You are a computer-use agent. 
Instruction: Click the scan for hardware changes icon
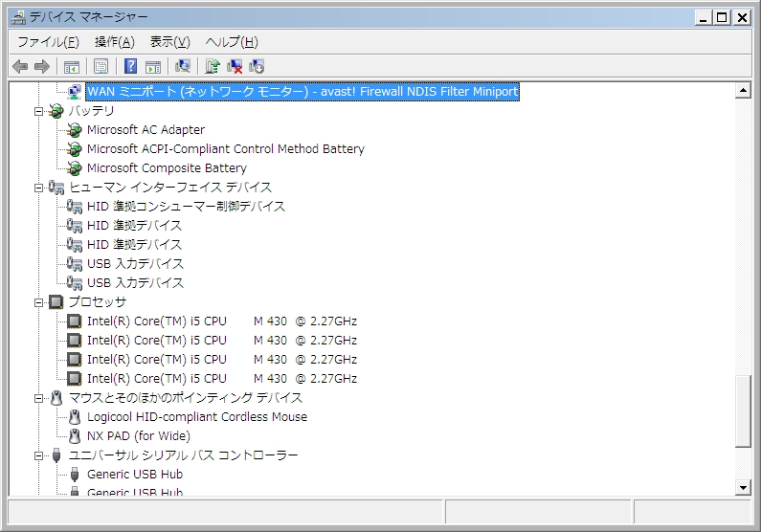183,66
